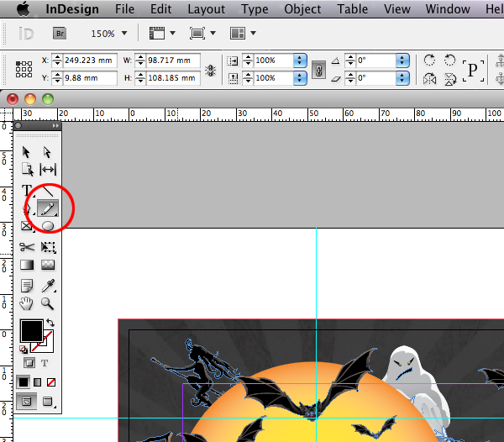504x442 pixels.
Task: Select the Pen tool
Action: (27, 209)
